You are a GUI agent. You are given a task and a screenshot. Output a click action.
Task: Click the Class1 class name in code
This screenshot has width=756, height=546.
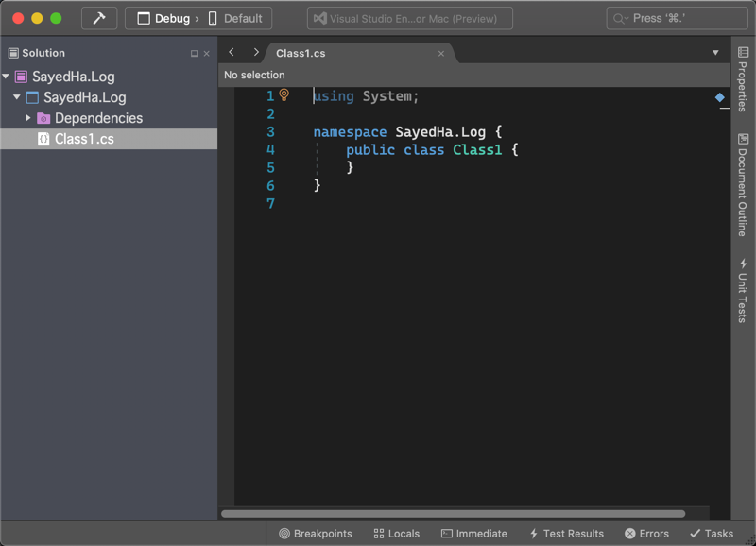pos(477,150)
